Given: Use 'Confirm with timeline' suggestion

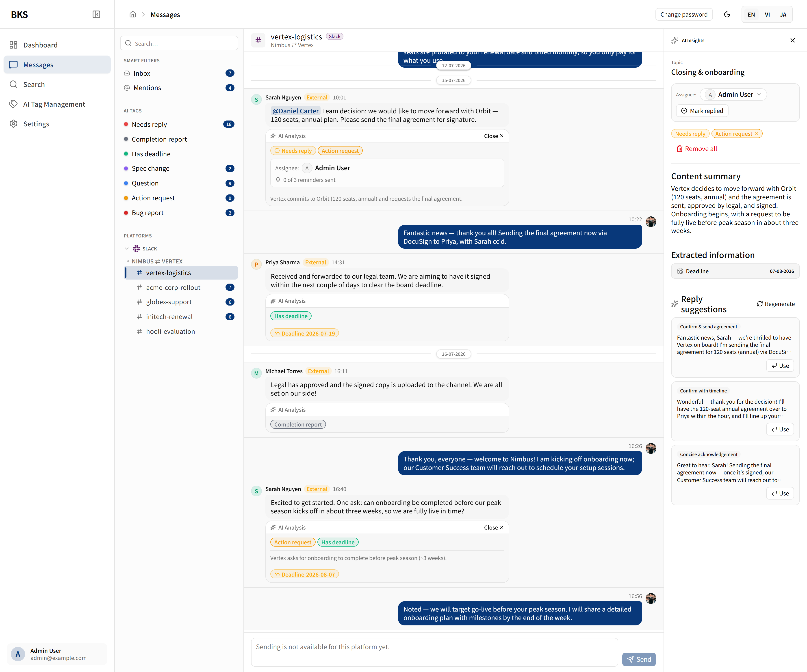Looking at the screenshot, I should click(x=780, y=430).
